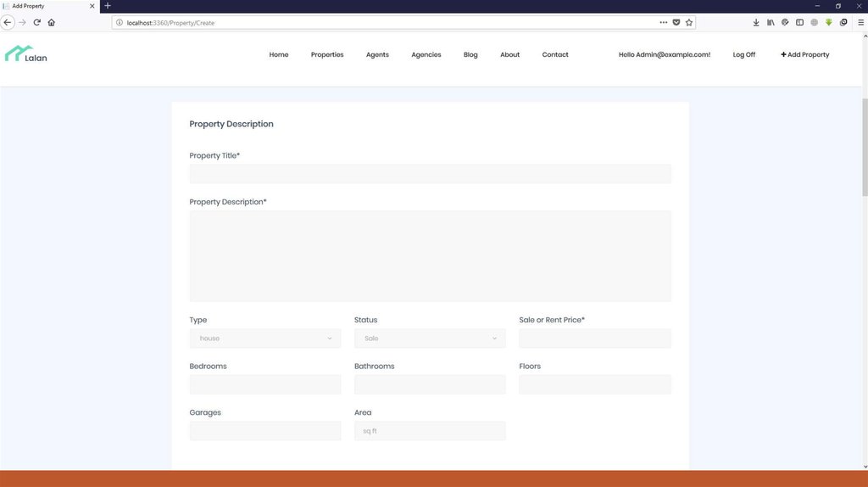Open the library bookshelf icon
Image resolution: width=868 pixels, height=487 pixels.
click(771, 23)
